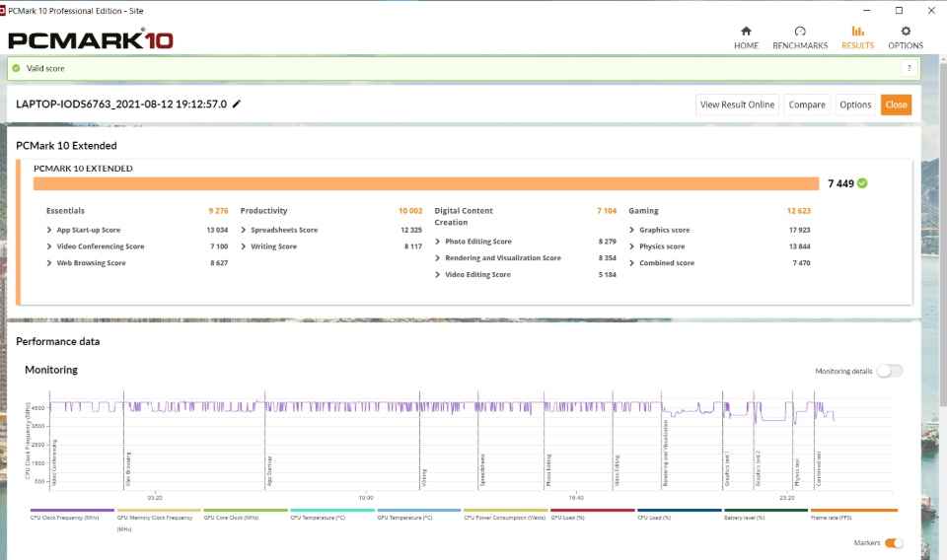Viewport: 947px width, 560px height.
Task: Click the question mark help icon
Action: click(909, 68)
